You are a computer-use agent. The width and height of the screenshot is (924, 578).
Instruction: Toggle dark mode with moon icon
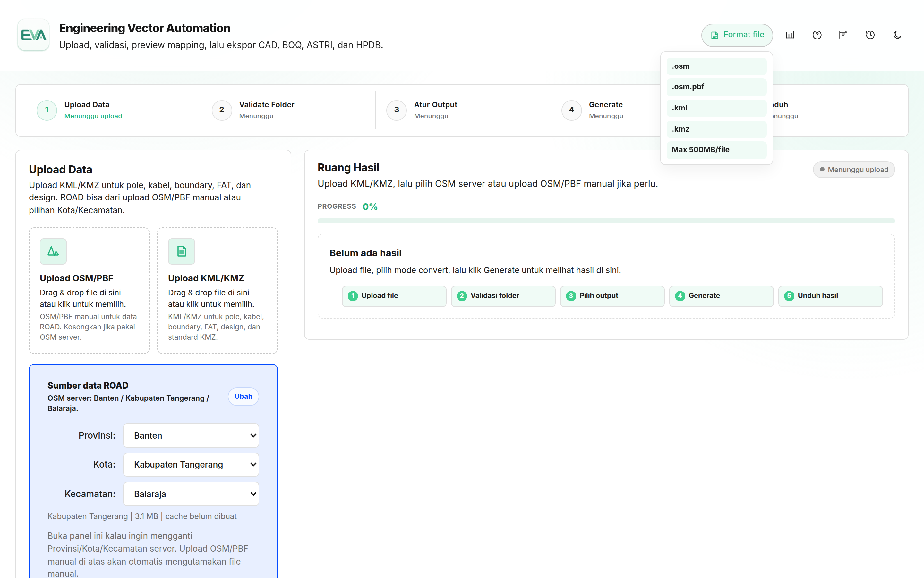897,35
